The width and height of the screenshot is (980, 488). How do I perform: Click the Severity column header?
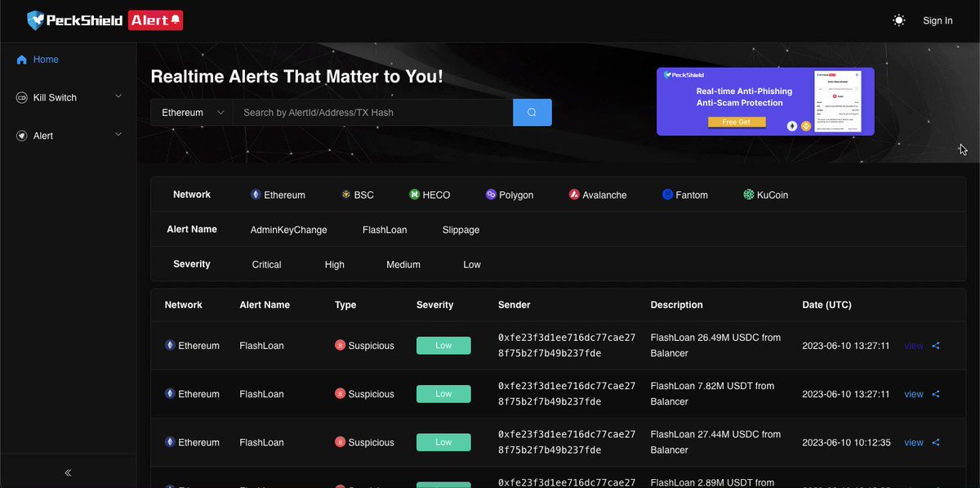pyautogui.click(x=434, y=305)
